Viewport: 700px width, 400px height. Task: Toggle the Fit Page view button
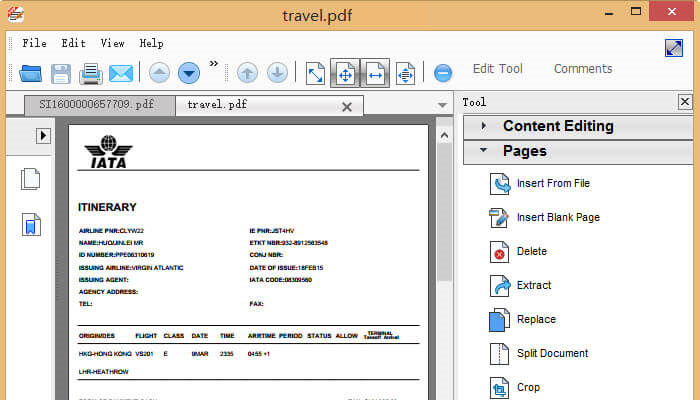point(345,73)
